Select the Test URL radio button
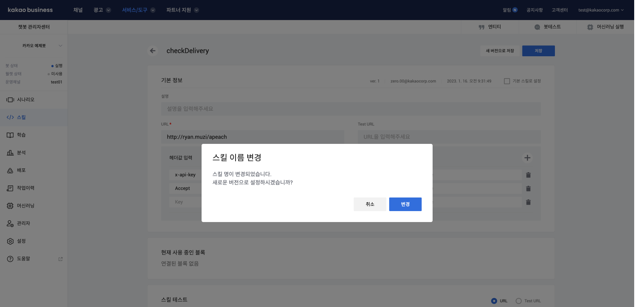This screenshot has width=644, height=307. pos(519,301)
